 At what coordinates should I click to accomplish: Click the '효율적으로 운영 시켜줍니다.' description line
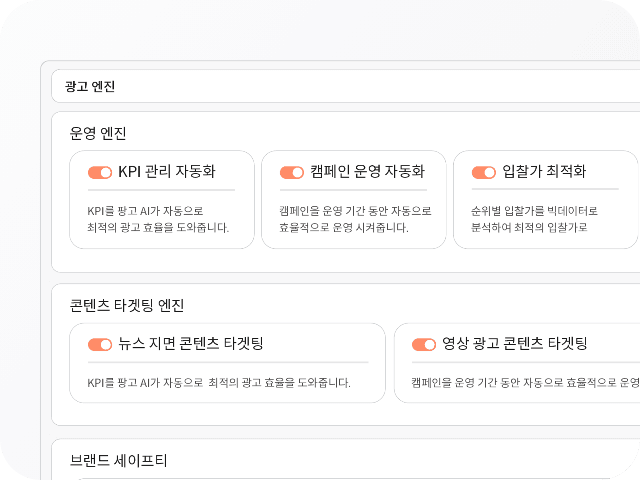(x=344, y=227)
